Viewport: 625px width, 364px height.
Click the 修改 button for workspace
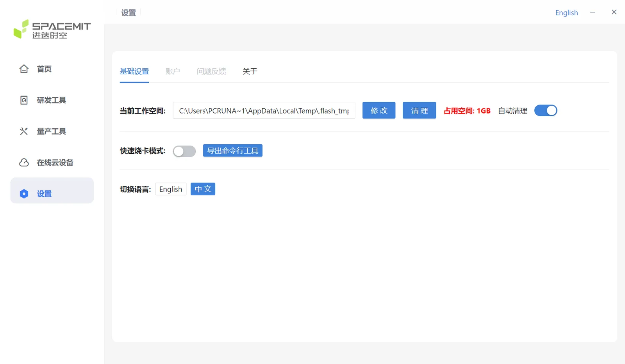379,110
